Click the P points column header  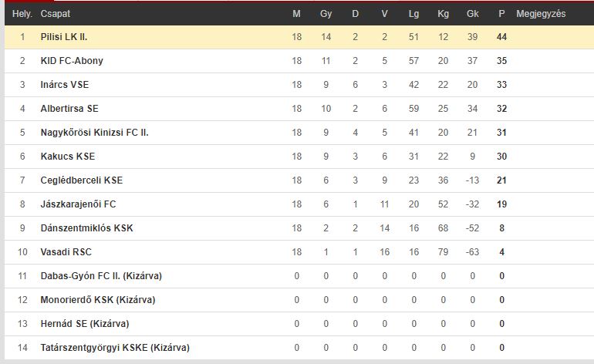click(x=501, y=14)
